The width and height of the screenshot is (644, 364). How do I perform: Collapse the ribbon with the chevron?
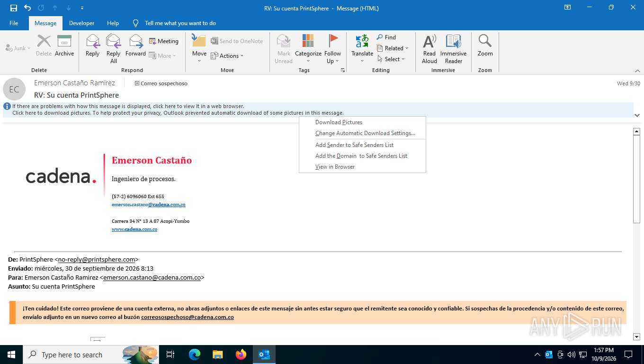[637, 71]
